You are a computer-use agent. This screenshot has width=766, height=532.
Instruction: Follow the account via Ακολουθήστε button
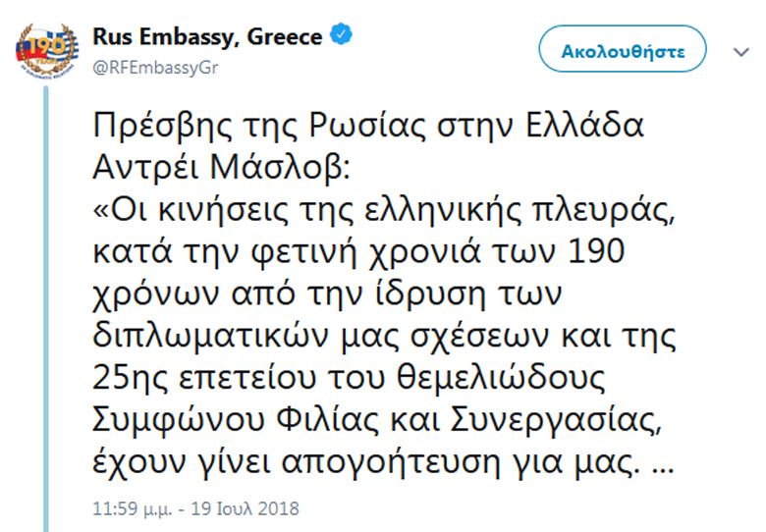[623, 49]
